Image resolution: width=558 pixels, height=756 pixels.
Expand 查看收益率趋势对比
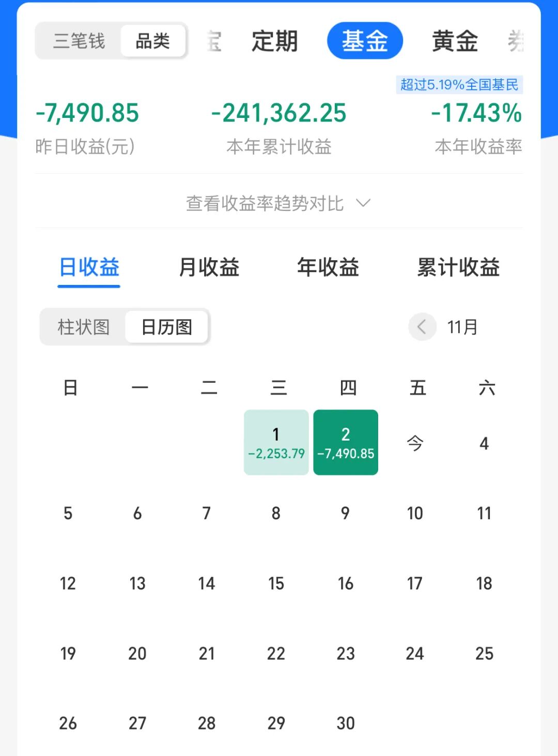[279, 203]
